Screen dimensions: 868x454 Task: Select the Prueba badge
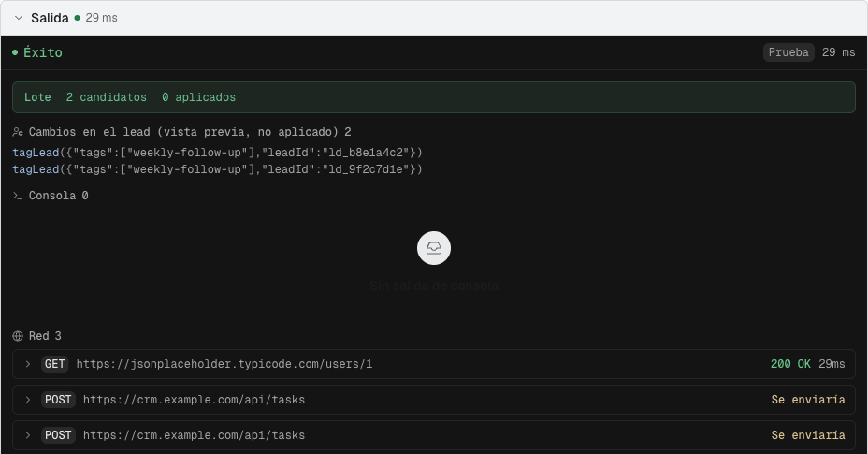788,52
